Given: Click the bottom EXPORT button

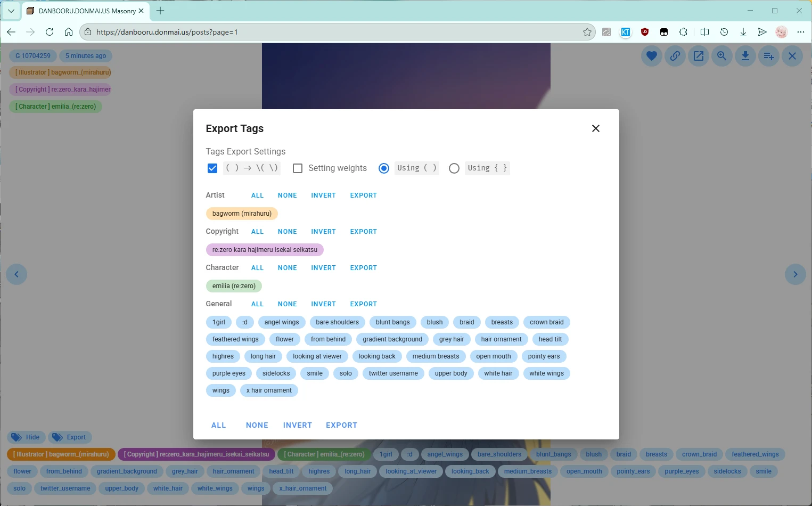Looking at the screenshot, I should pyautogui.click(x=342, y=425).
